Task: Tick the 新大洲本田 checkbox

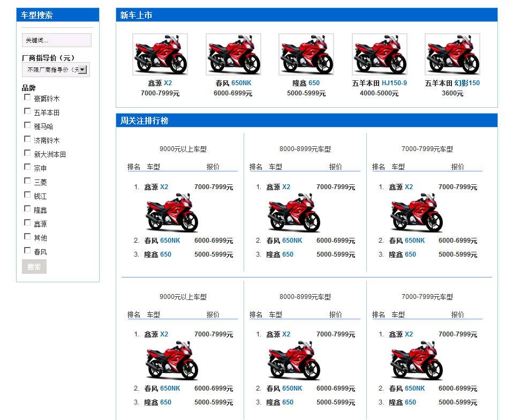Action: click(27, 153)
